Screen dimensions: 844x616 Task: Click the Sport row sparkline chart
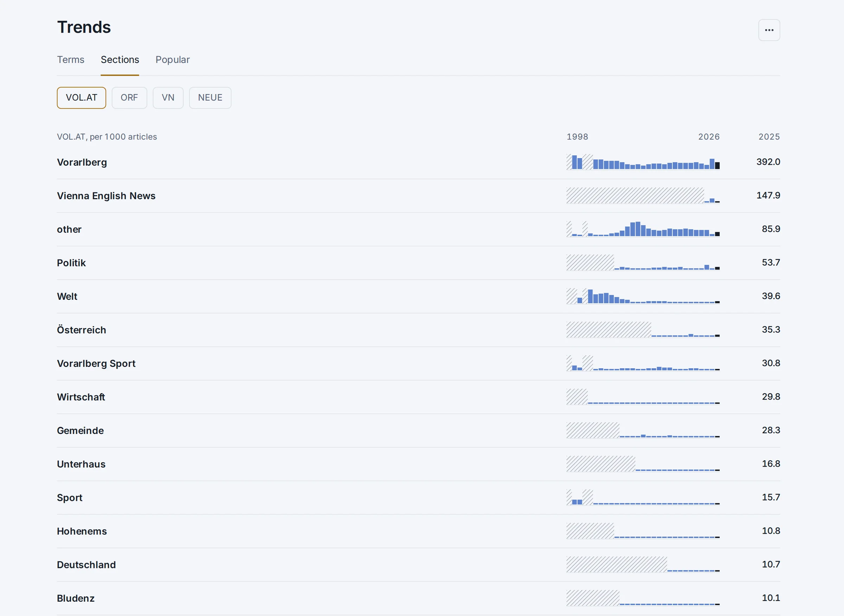pos(643,498)
